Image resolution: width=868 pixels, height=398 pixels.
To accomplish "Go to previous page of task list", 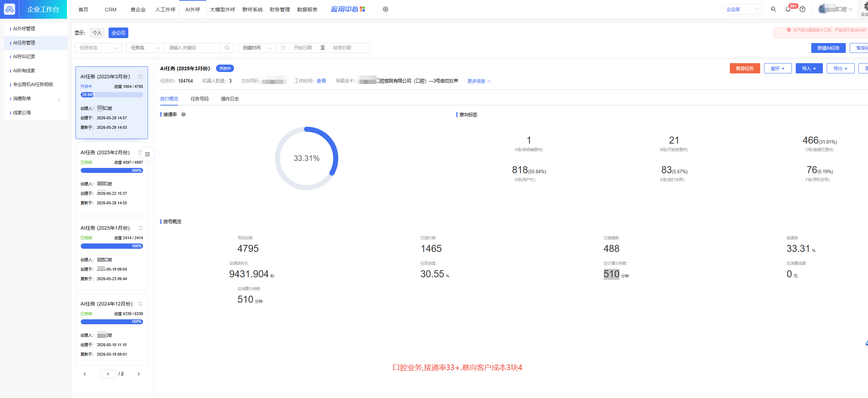I will click(x=85, y=374).
